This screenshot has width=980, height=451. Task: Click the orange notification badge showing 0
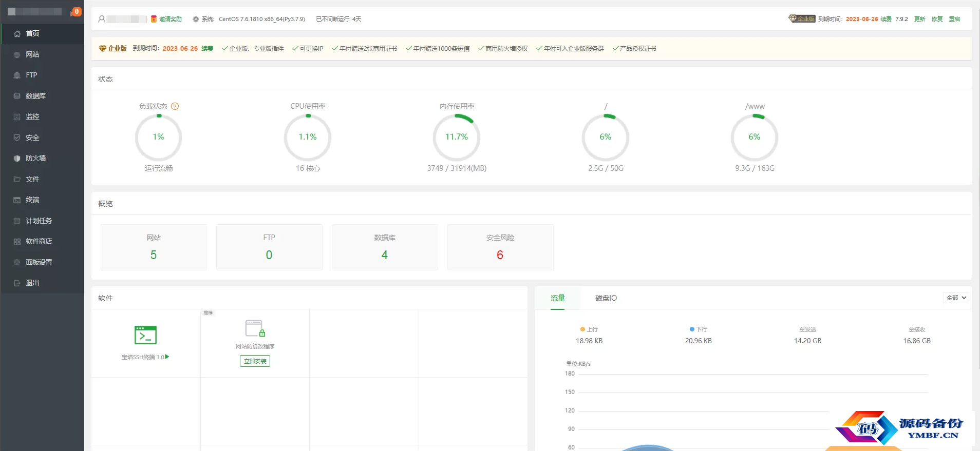(x=77, y=11)
